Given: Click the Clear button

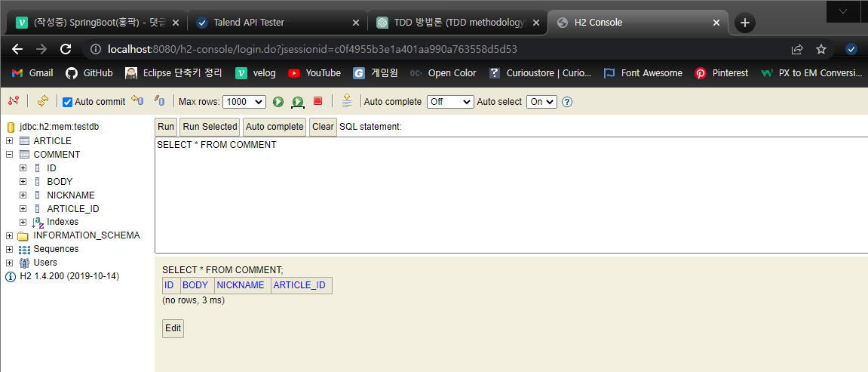Looking at the screenshot, I should [323, 127].
